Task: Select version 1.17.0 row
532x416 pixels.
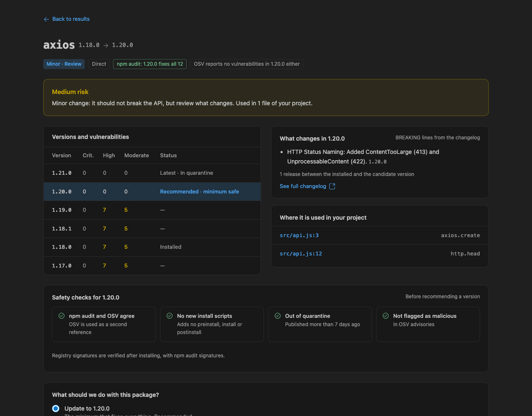Action: pos(152,265)
